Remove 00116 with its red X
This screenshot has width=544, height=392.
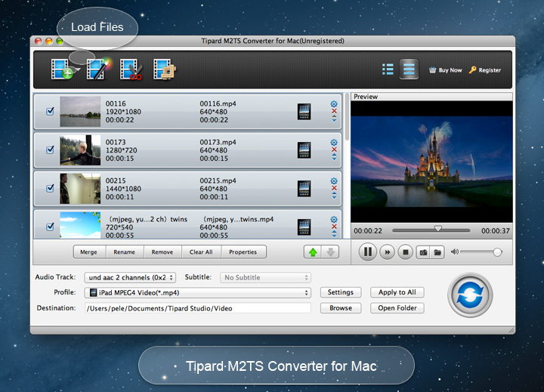pyautogui.click(x=334, y=111)
